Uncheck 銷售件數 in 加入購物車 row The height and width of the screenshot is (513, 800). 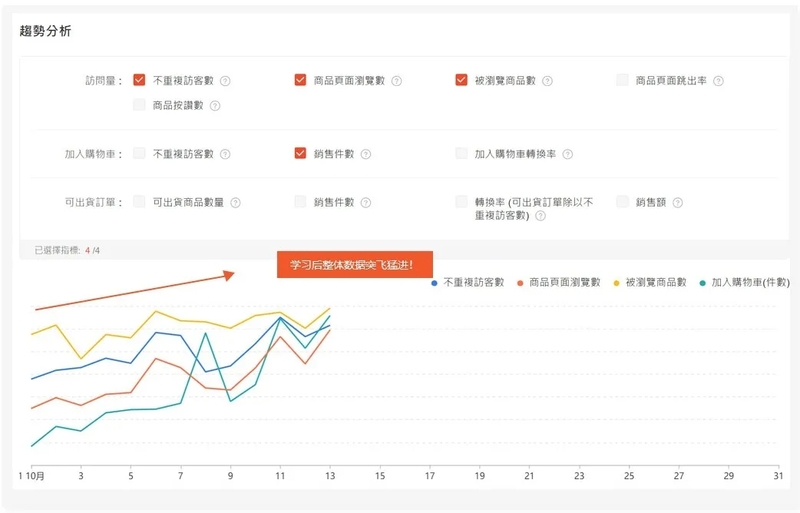[300, 153]
